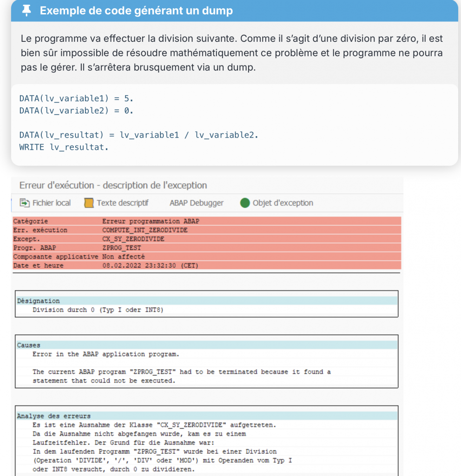Click the code line DATA(lv_variable2) = 0
The width and height of the screenshot is (461, 476).
point(76,111)
